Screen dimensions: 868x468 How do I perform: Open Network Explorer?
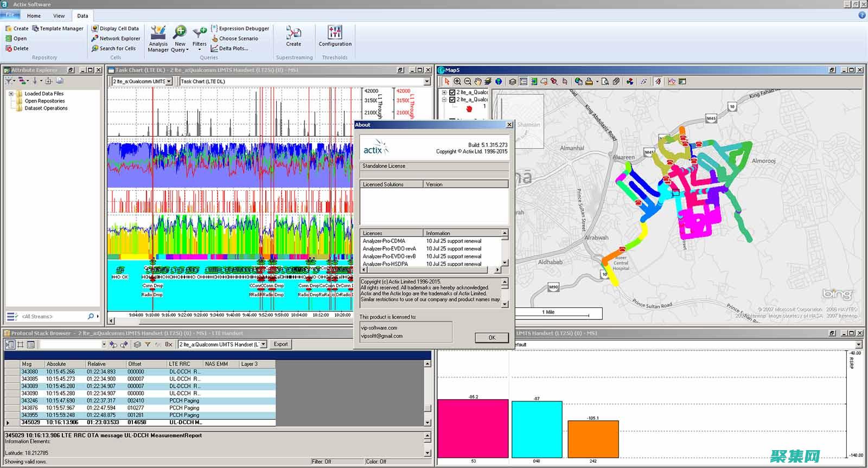[x=116, y=39]
